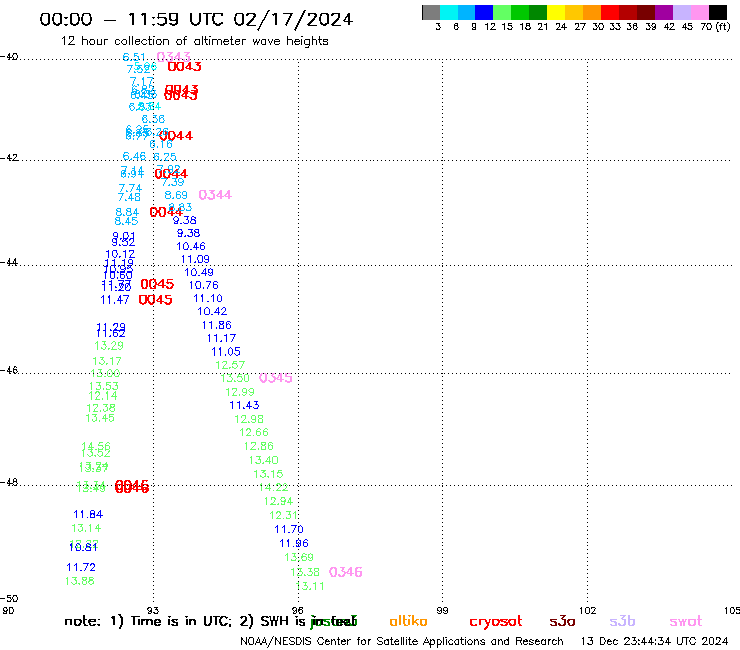Click the yellow swatch in the color scale
740x650 pixels.
(x=556, y=12)
